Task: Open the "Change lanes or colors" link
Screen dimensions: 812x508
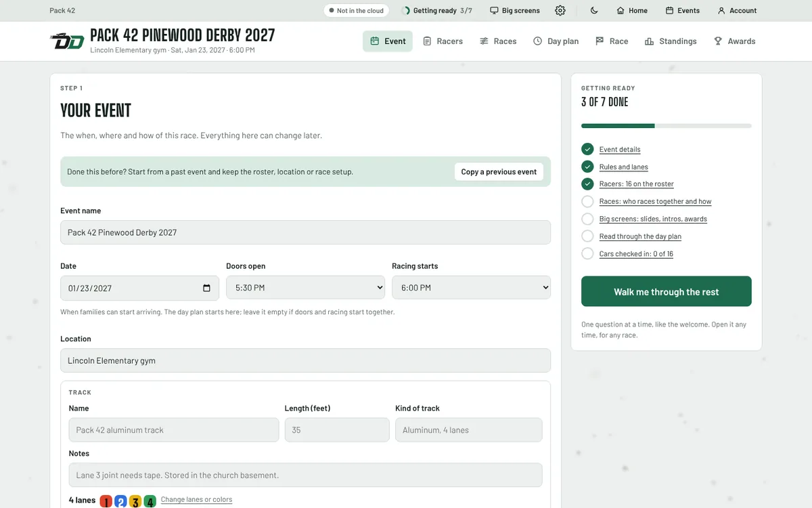Action: (196, 500)
